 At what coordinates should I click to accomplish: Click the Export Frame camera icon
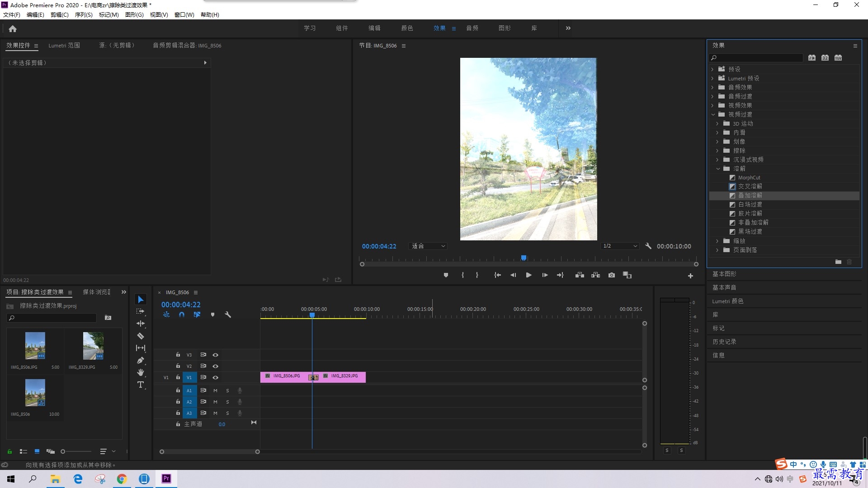[x=612, y=275]
